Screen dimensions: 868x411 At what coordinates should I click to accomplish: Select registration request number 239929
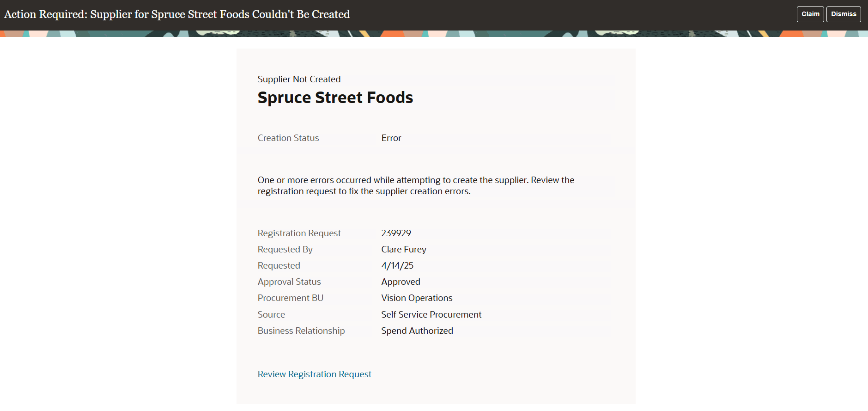coord(396,233)
